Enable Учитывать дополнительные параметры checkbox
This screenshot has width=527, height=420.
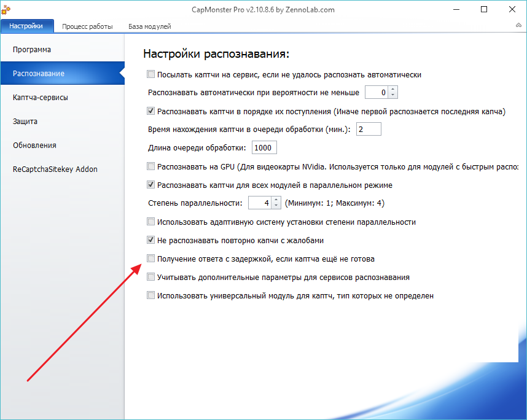pyautogui.click(x=150, y=277)
